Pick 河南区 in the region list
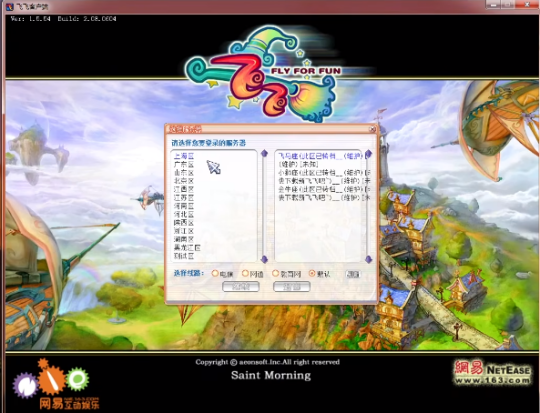This screenshot has width=540, height=413. 184,206
